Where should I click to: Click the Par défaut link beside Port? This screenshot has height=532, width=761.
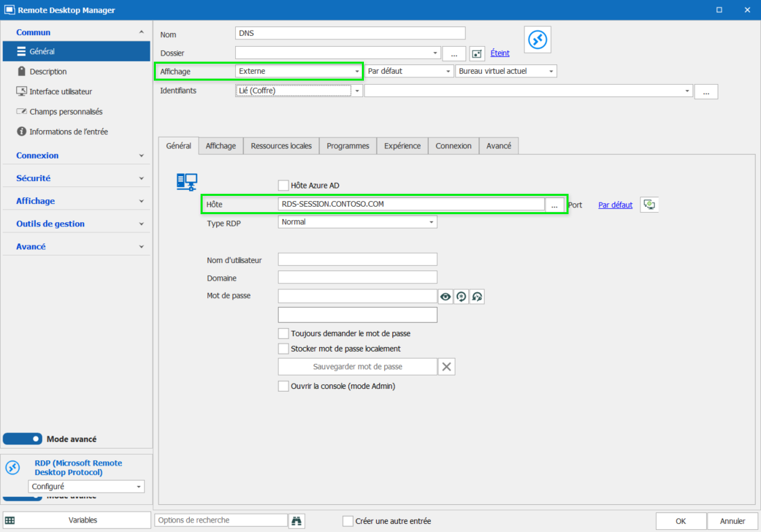(x=615, y=204)
